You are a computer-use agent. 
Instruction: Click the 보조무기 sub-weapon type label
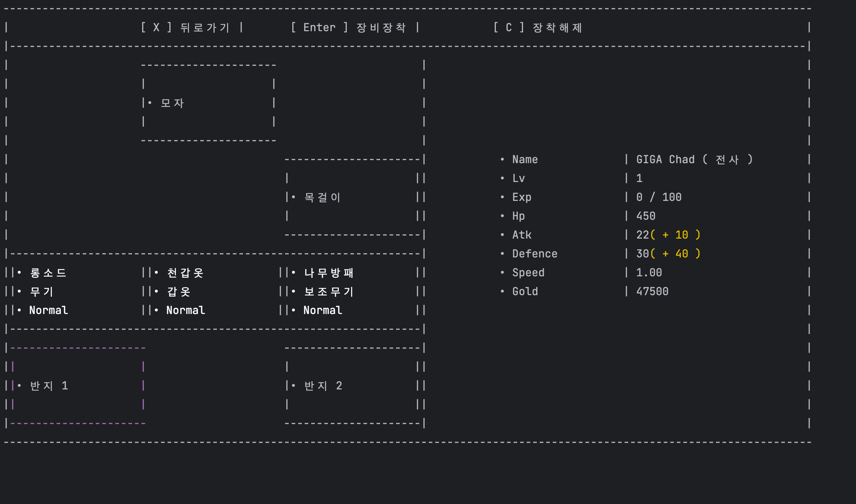tap(329, 292)
